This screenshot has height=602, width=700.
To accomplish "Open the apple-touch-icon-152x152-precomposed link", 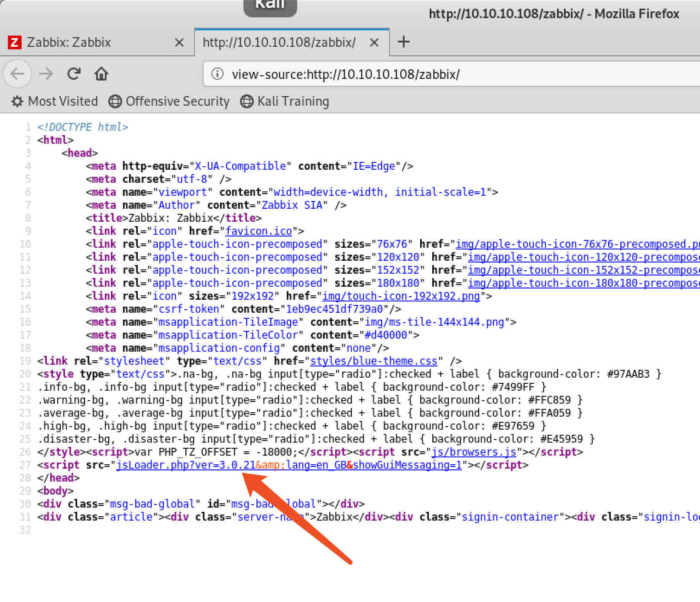I will [x=584, y=270].
